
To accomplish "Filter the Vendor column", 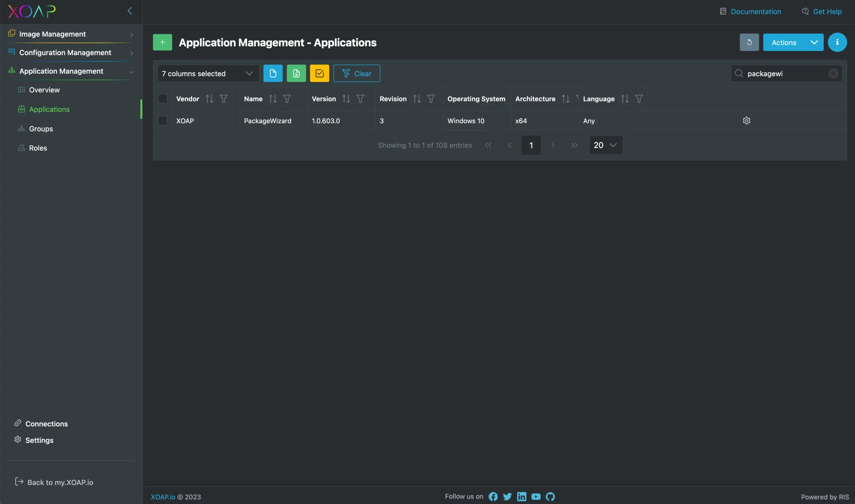I will [224, 99].
